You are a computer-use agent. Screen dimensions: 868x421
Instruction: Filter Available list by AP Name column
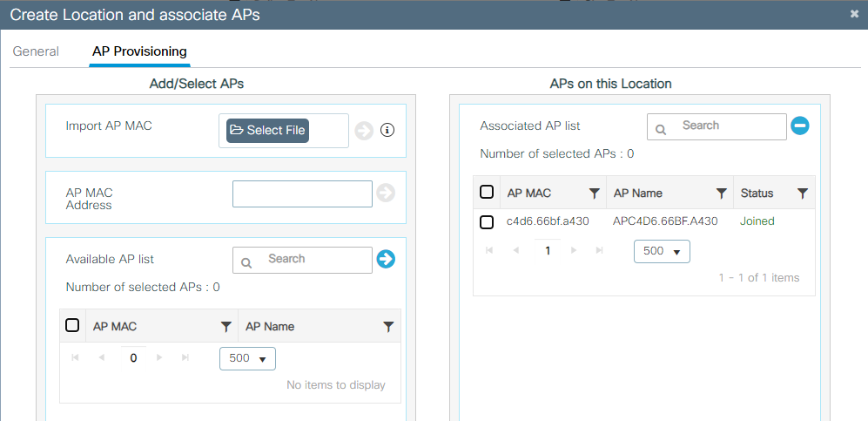click(389, 327)
